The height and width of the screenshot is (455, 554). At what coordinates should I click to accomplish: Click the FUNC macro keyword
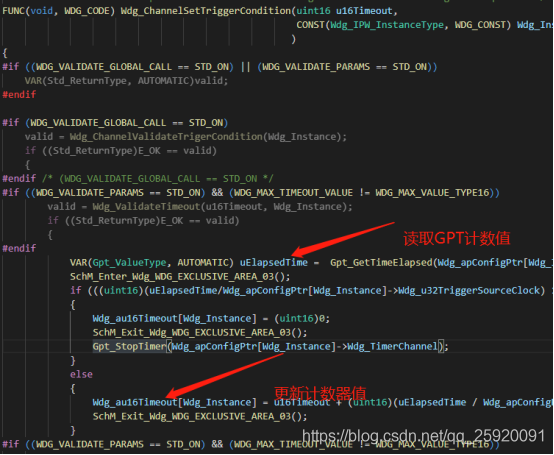(x=13, y=11)
